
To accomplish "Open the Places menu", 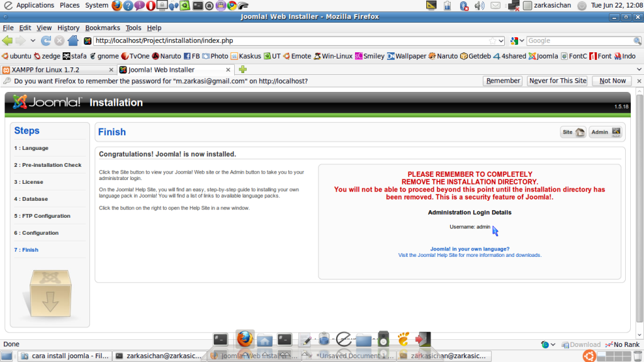I will tap(69, 5).
